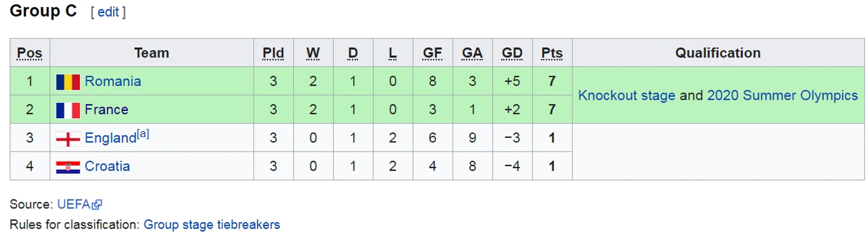Click the Pos column header
The height and width of the screenshot is (234, 868).
coord(30,53)
